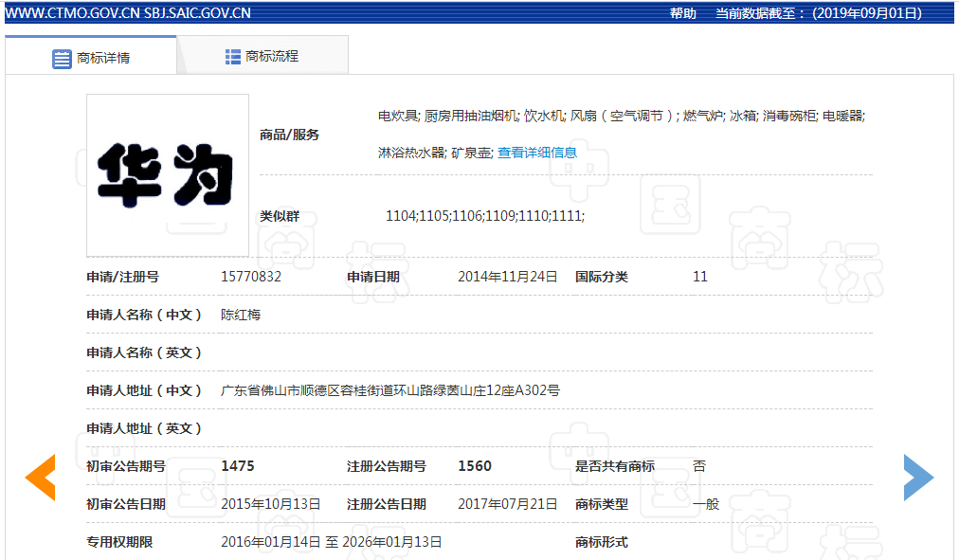Click the 商标形式 label

pyautogui.click(x=601, y=542)
